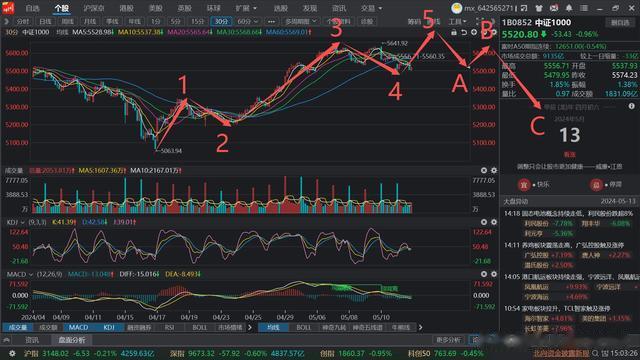Toggle the MACD indicator tab

(78, 327)
